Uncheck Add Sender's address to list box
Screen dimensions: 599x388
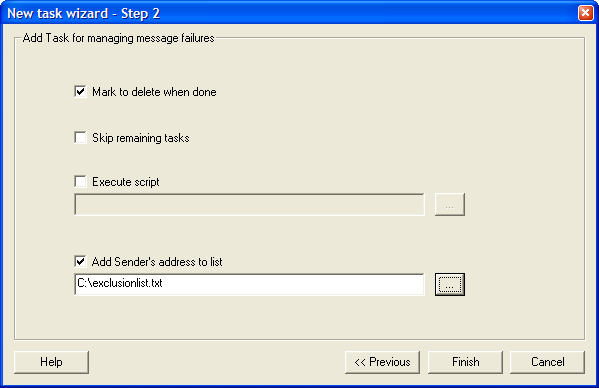(x=80, y=262)
